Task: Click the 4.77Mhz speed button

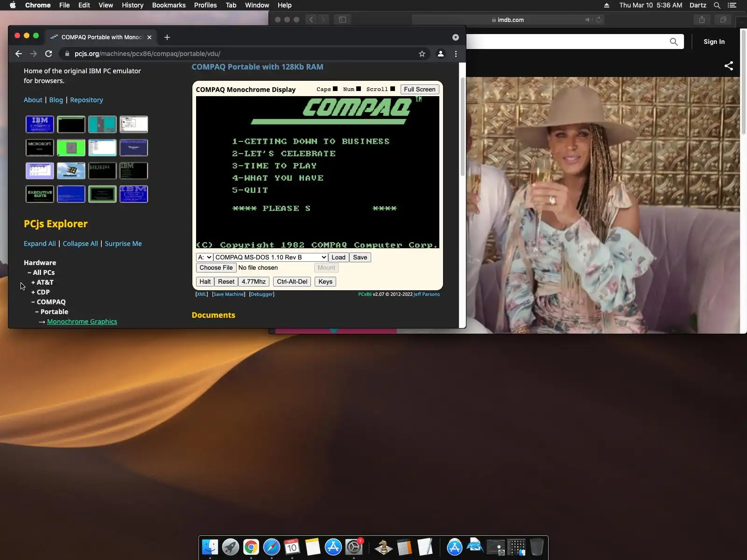Action: click(x=254, y=281)
